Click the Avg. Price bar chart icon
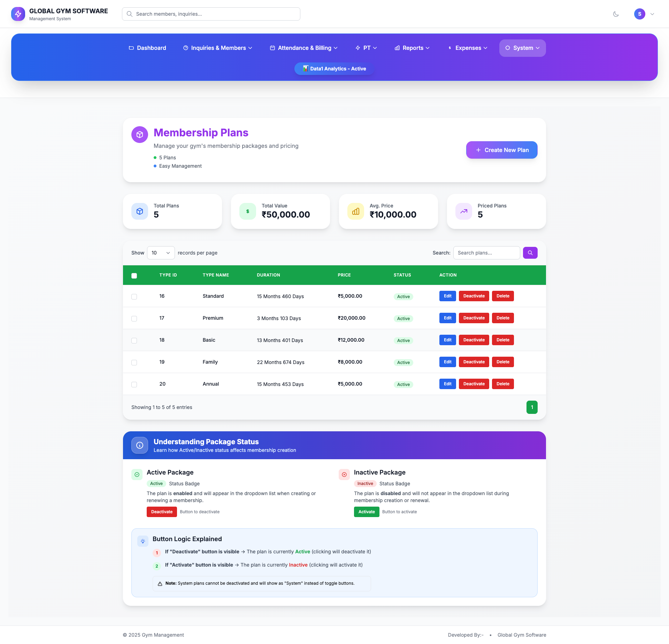Image resolution: width=669 pixels, height=644 pixels. 356,211
